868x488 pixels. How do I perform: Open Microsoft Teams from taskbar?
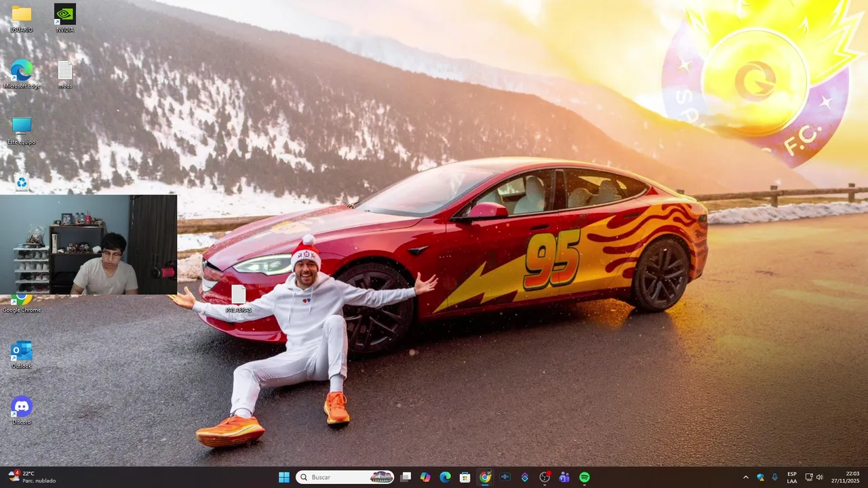click(x=564, y=477)
